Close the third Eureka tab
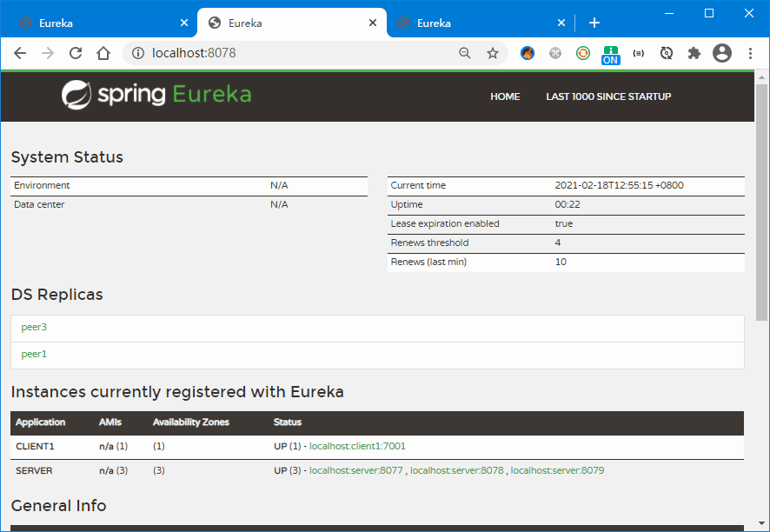The width and height of the screenshot is (770, 532). pyautogui.click(x=561, y=23)
